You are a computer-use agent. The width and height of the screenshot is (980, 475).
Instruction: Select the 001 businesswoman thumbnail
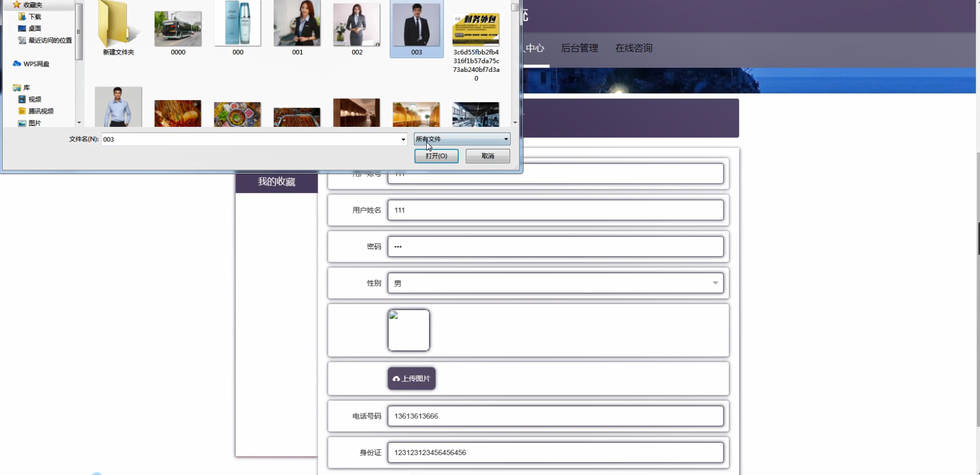pyautogui.click(x=297, y=23)
